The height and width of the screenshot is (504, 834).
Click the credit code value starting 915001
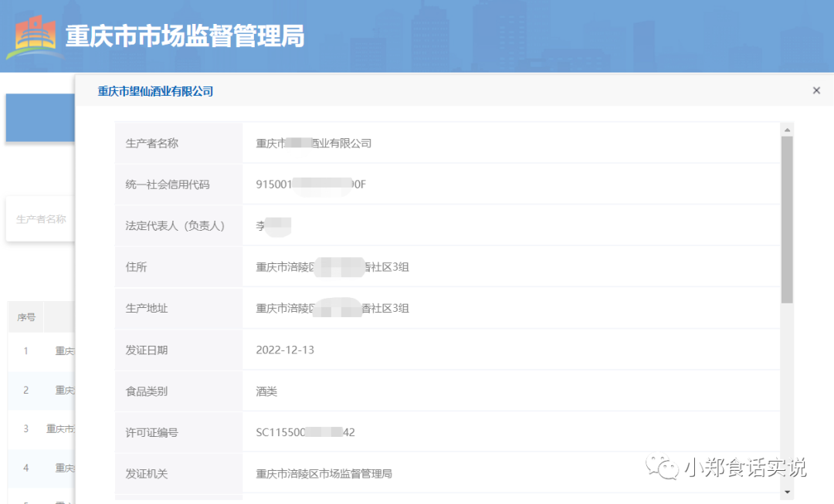click(x=310, y=184)
